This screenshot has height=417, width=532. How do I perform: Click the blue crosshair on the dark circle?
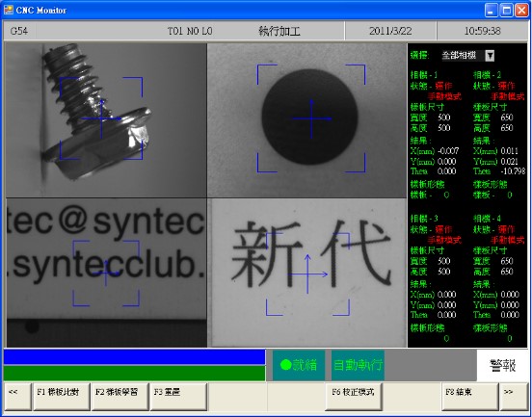click(x=311, y=118)
